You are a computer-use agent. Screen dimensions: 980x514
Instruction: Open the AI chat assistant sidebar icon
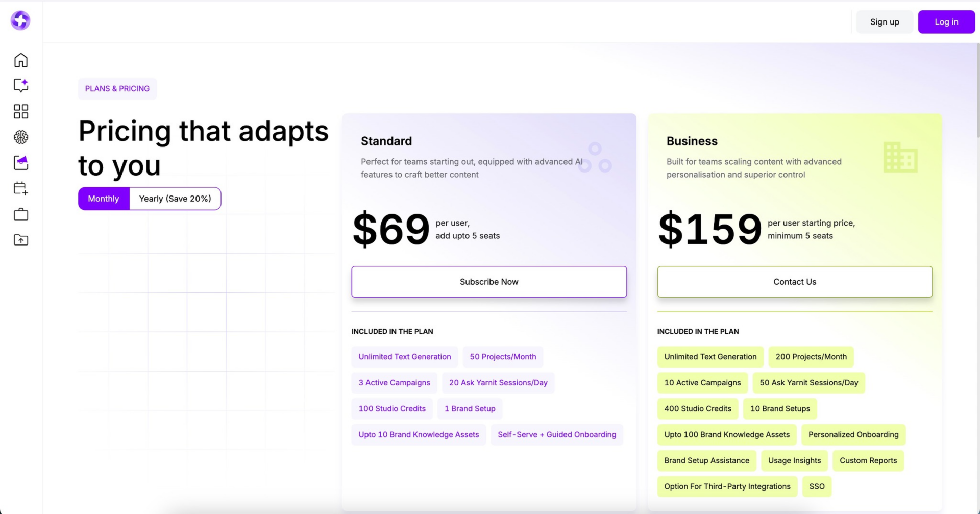[20, 85]
